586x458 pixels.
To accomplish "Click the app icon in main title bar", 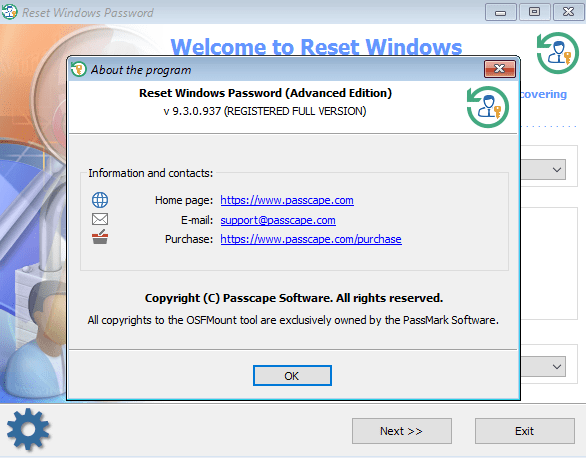I will coord(9,12).
